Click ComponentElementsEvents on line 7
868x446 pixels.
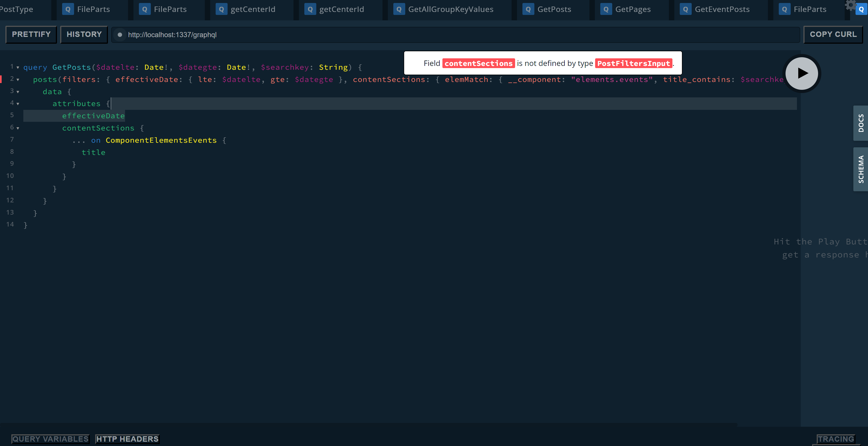point(161,140)
